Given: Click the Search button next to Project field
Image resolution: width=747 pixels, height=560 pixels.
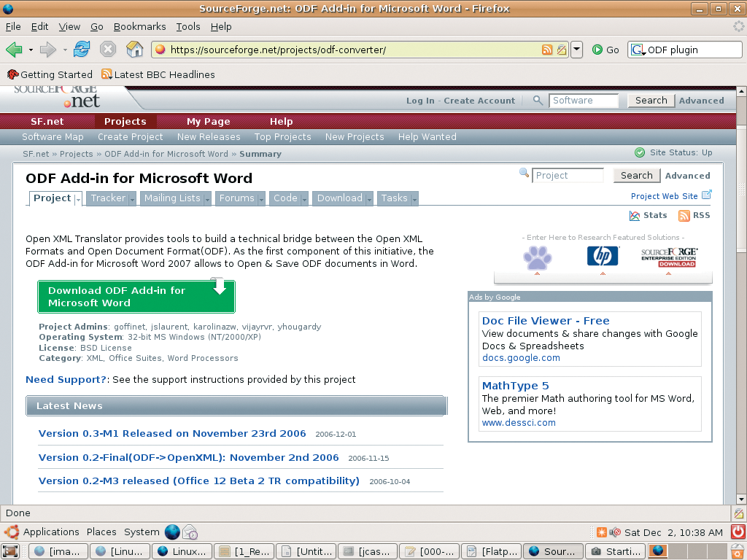Looking at the screenshot, I should click(636, 175).
